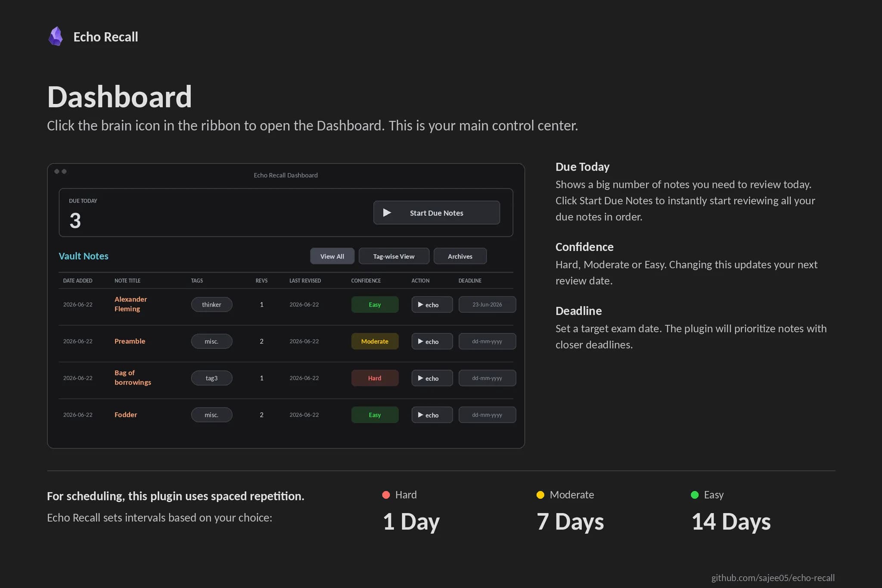Image resolution: width=882 pixels, height=588 pixels.
Task: Open the Archives tab
Action: point(460,256)
